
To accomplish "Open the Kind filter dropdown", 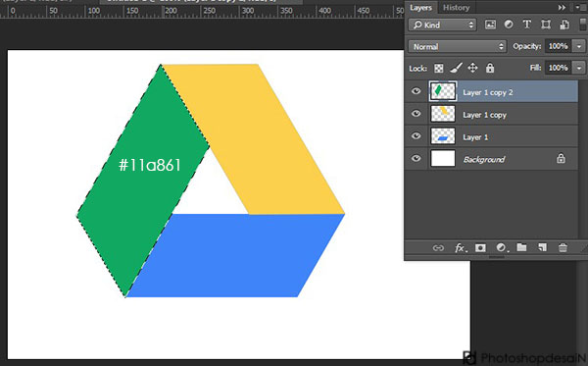I will tap(443, 26).
